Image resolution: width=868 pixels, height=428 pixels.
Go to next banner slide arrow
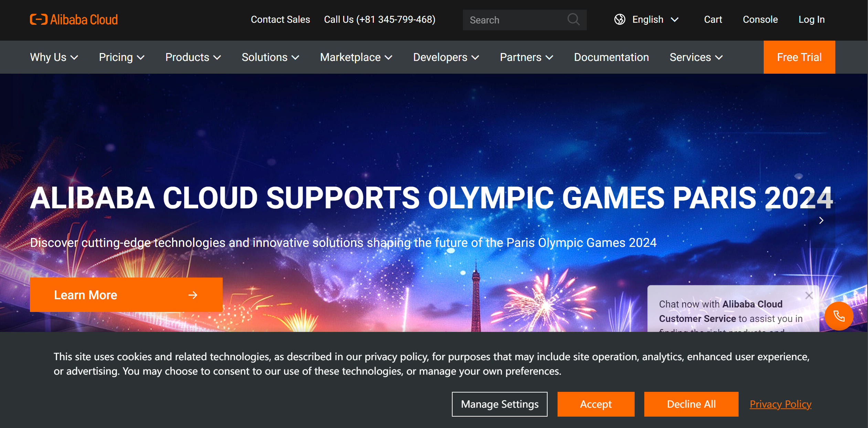click(821, 220)
